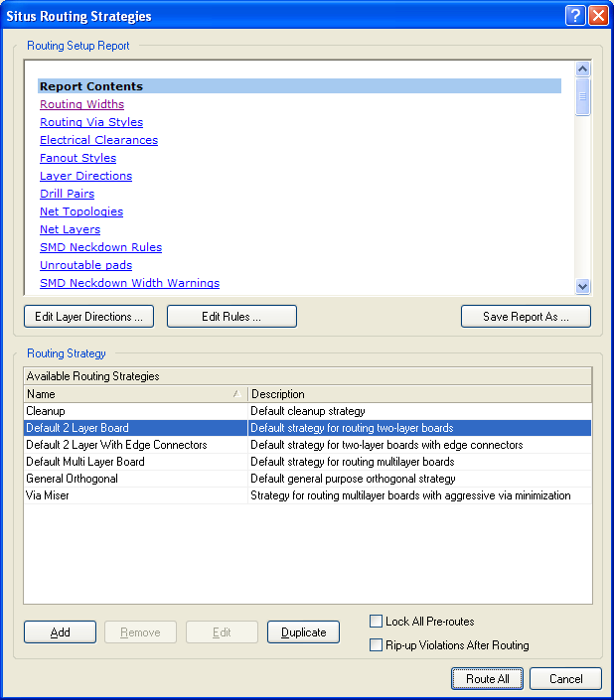The image size is (614, 700).
Task: Click the Duplicate strategy button
Action: point(303,632)
